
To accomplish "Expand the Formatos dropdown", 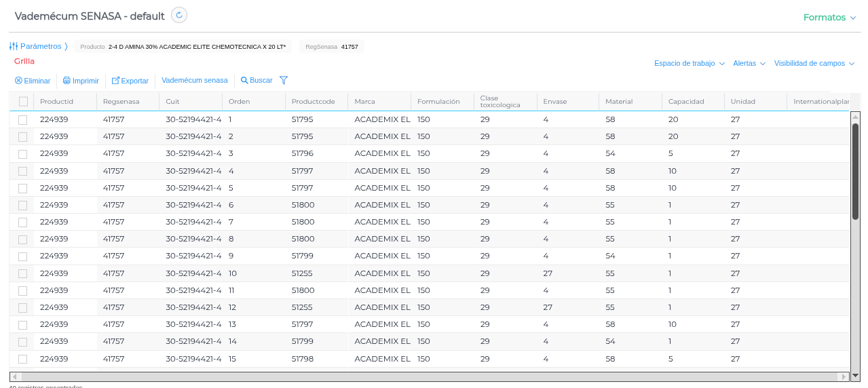I will pyautogui.click(x=829, y=18).
